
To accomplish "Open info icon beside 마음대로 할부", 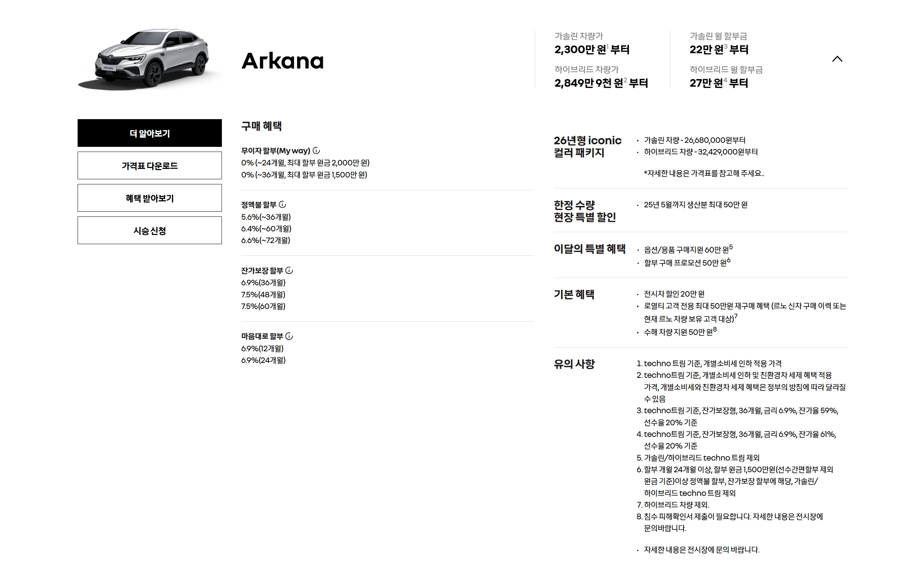I will click(x=289, y=336).
